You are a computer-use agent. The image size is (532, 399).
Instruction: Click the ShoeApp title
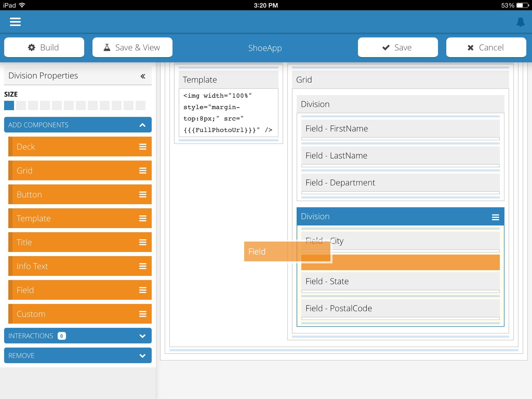[x=265, y=48]
